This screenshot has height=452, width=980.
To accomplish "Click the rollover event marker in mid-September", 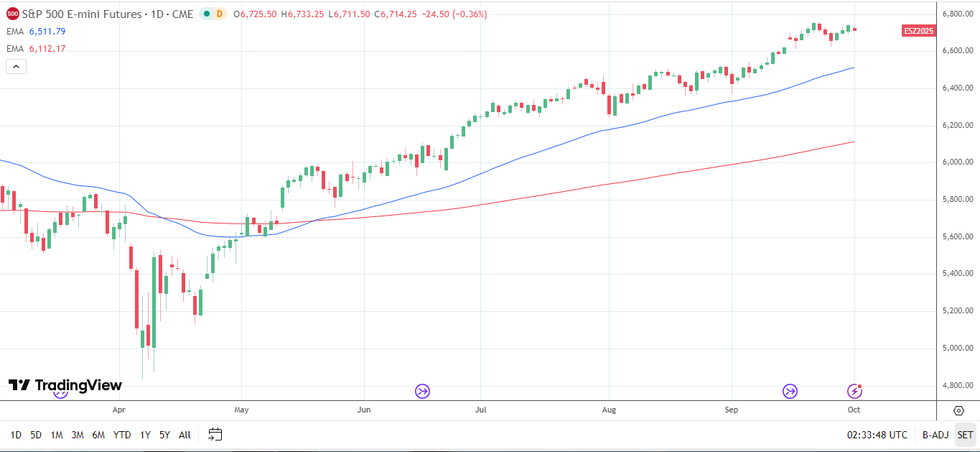I will [790, 391].
